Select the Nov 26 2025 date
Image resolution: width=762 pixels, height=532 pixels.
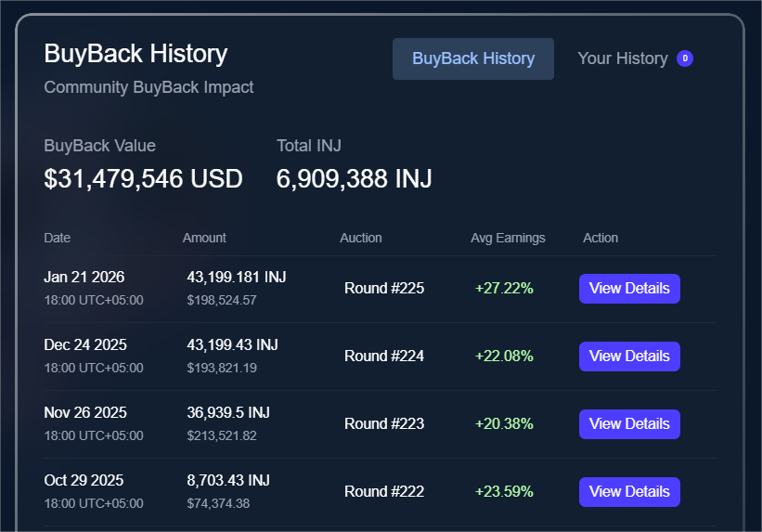tap(85, 412)
